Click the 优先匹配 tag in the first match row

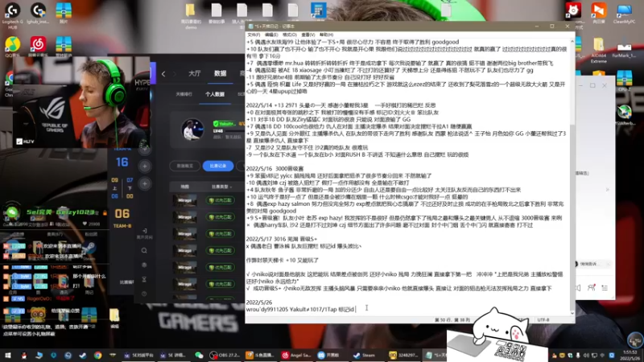[220, 200]
